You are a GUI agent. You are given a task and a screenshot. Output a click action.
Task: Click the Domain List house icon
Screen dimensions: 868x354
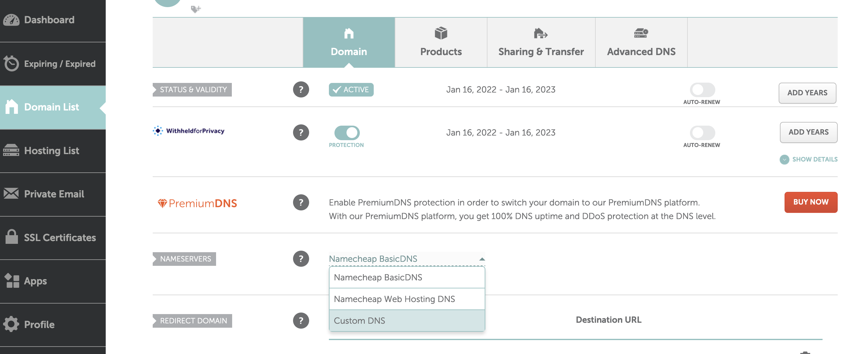pyautogui.click(x=11, y=107)
